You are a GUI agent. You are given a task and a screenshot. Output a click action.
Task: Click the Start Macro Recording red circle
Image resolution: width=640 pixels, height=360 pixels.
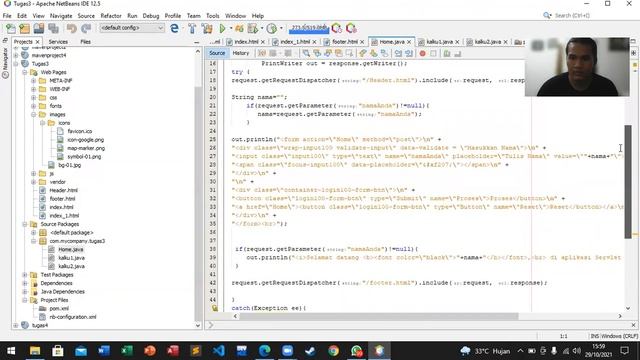click(x=422, y=53)
